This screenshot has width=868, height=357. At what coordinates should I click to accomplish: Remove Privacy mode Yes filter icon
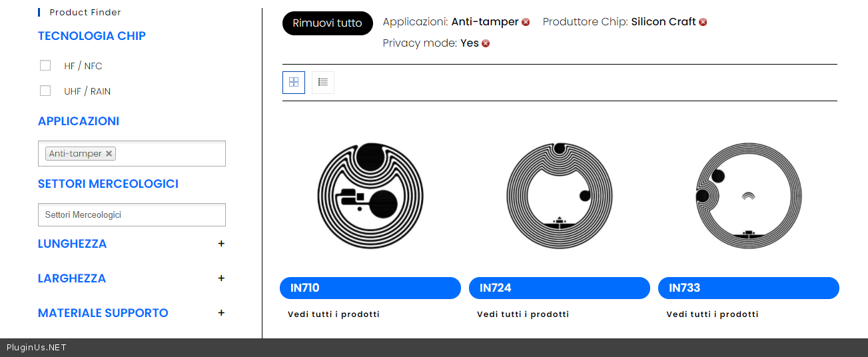click(486, 43)
